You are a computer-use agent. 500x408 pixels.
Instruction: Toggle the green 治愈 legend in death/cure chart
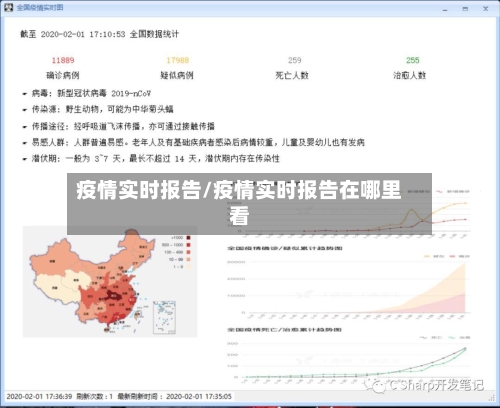(x=459, y=338)
